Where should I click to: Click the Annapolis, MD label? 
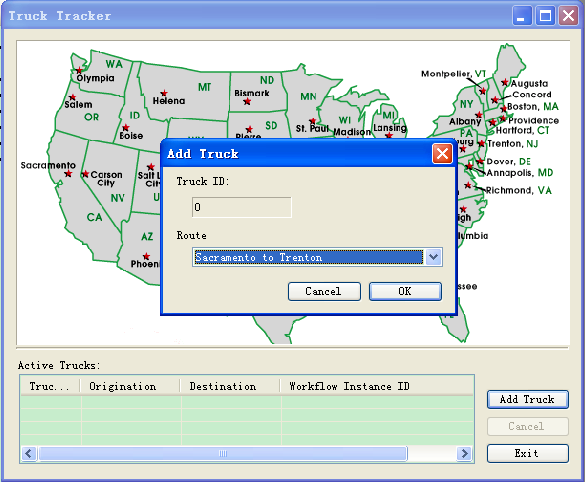coord(520,173)
